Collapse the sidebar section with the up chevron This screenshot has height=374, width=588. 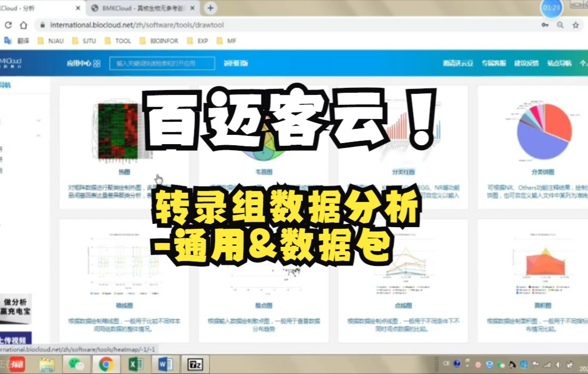tap(39, 135)
